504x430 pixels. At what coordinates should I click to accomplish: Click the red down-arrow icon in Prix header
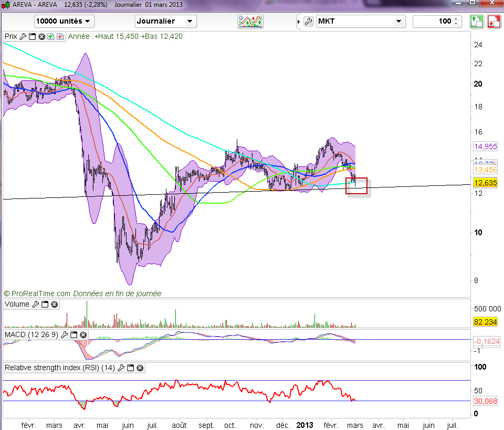click(60, 37)
